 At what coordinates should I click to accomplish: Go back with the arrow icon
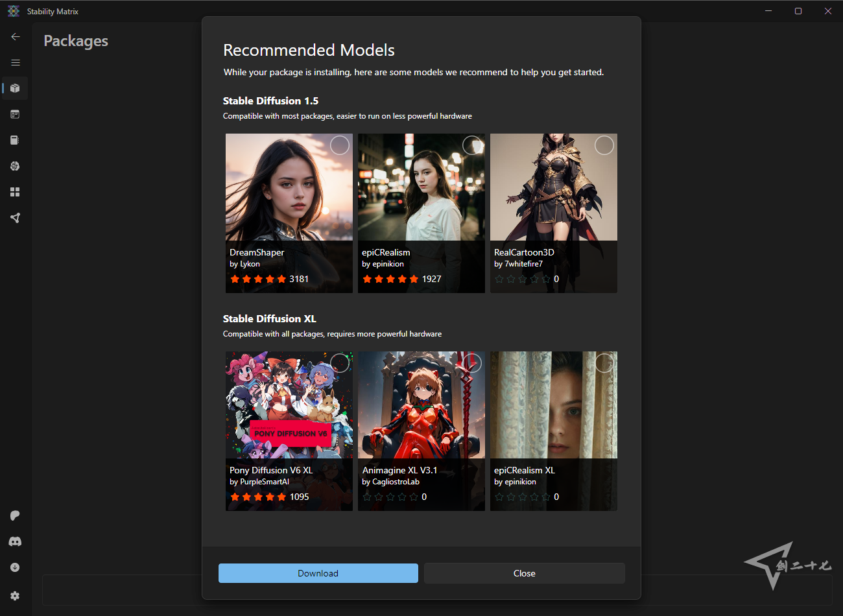16,37
